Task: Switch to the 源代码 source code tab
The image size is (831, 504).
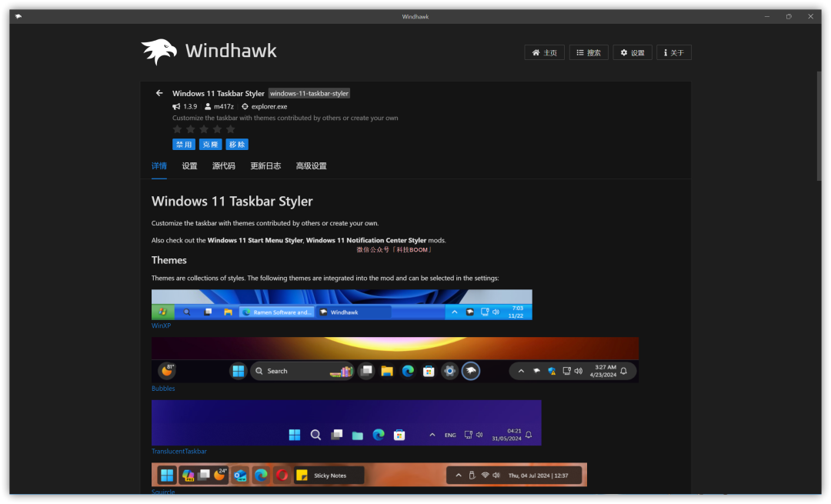Action: [224, 166]
